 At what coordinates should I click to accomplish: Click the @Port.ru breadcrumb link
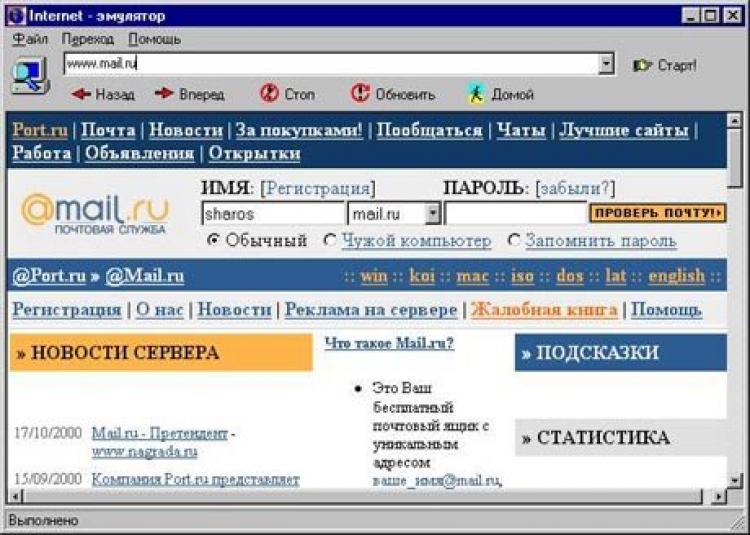(x=49, y=276)
